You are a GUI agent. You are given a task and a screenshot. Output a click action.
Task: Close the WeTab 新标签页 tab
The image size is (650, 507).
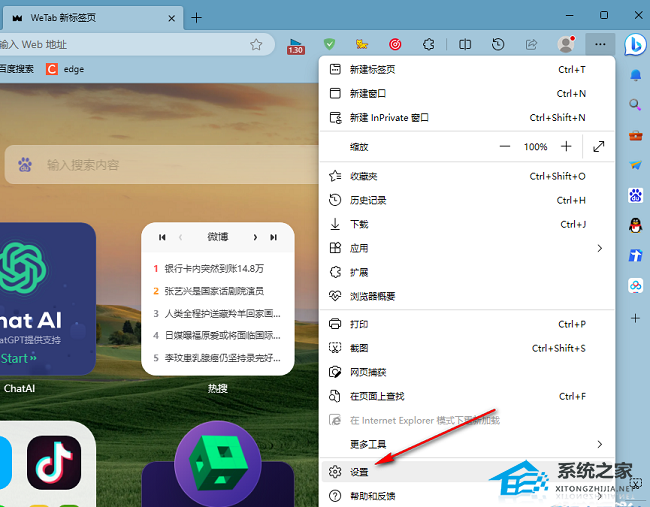(171, 18)
